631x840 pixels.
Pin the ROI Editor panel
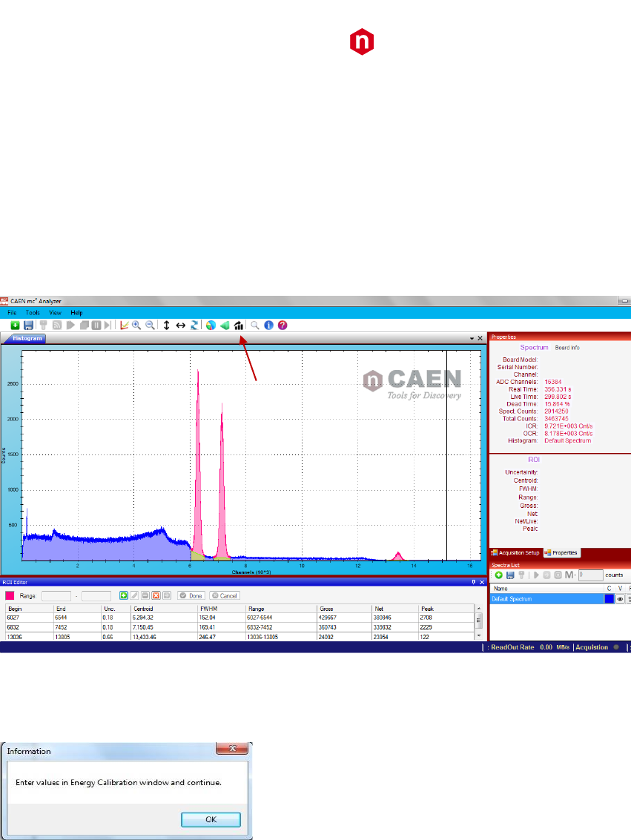point(474,582)
